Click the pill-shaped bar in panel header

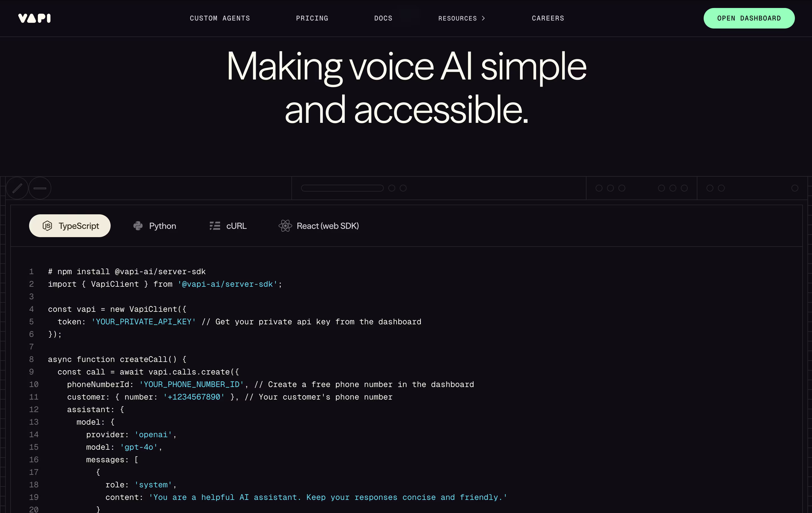tap(342, 188)
